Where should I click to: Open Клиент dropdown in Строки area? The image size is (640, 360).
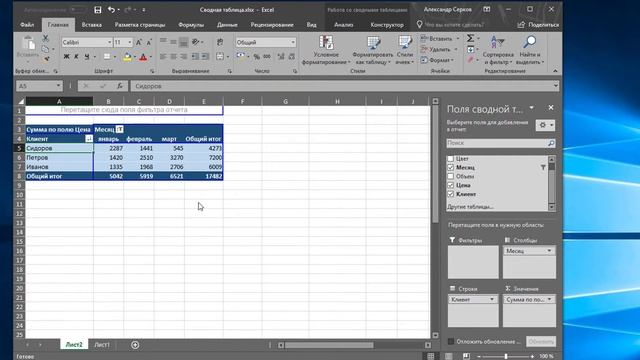coord(492,299)
